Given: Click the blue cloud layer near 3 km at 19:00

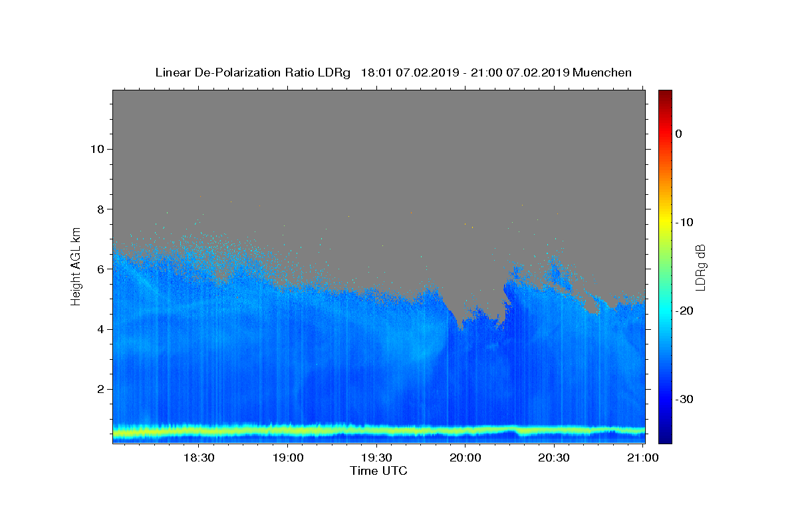Looking at the screenshot, I should point(287,359).
